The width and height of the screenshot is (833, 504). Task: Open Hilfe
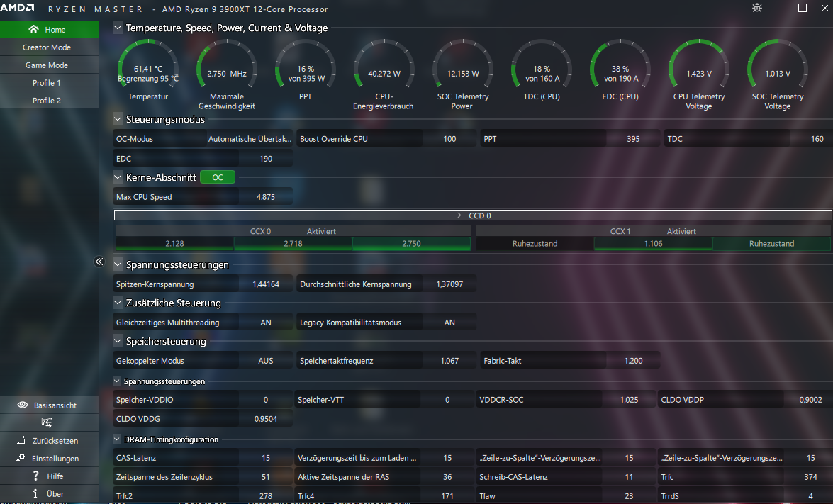coord(50,476)
